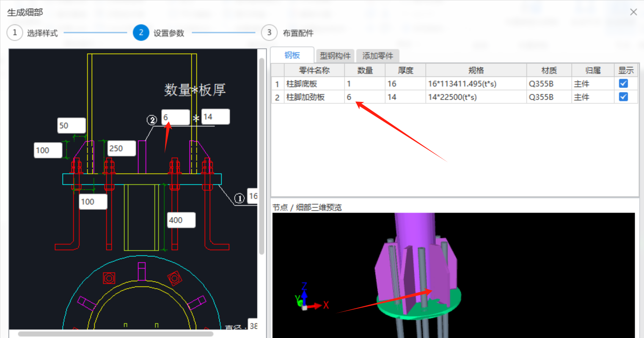Edit the dimension field showing 50

click(x=72, y=126)
